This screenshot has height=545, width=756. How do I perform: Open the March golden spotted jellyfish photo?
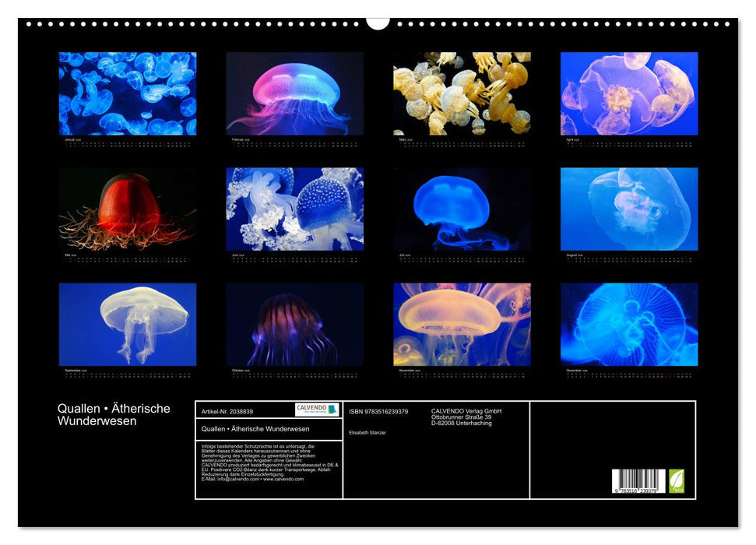462,93
